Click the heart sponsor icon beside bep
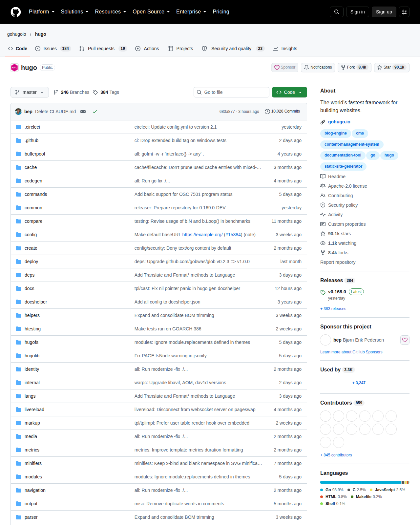 [405, 340]
